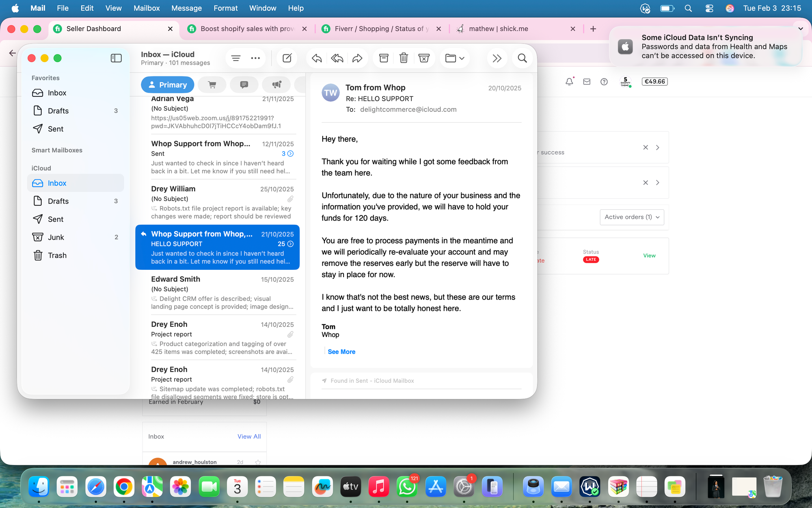Viewport: 812px width, 508px height.
Task: Open Mail search magnifier
Action: [x=523, y=58]
